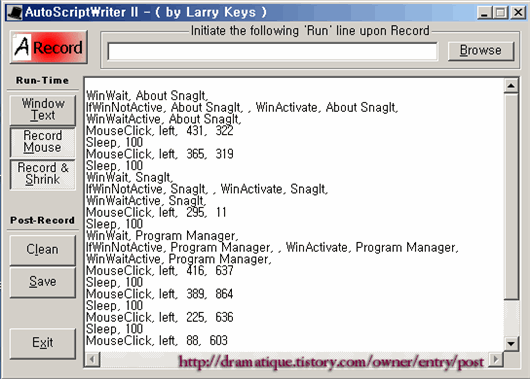Click line 'WinWaitActive, SnagIt,'
This screenshot has height=379, width=530.
pos(146,200)
